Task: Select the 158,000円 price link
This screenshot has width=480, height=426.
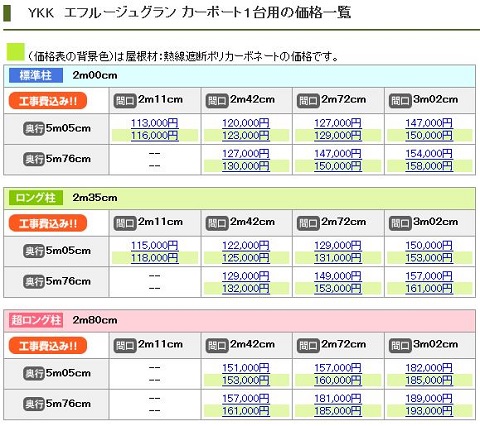Action: tap(429, 166)
